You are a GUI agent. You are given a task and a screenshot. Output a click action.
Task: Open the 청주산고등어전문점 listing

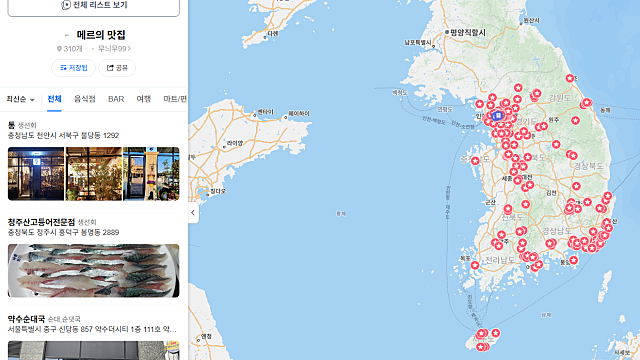(41, 222)
